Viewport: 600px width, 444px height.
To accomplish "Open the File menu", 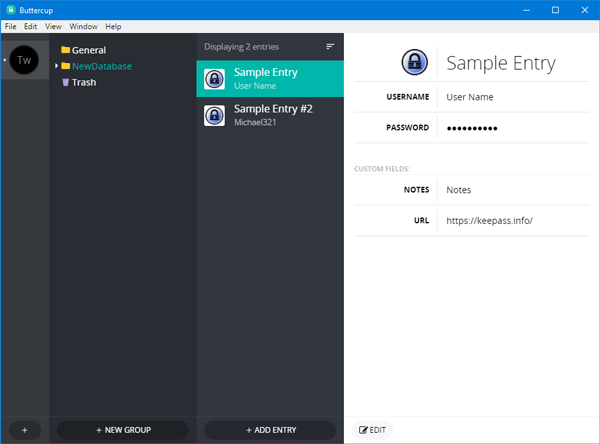I will pyautogui.click(x=10, y=26).
